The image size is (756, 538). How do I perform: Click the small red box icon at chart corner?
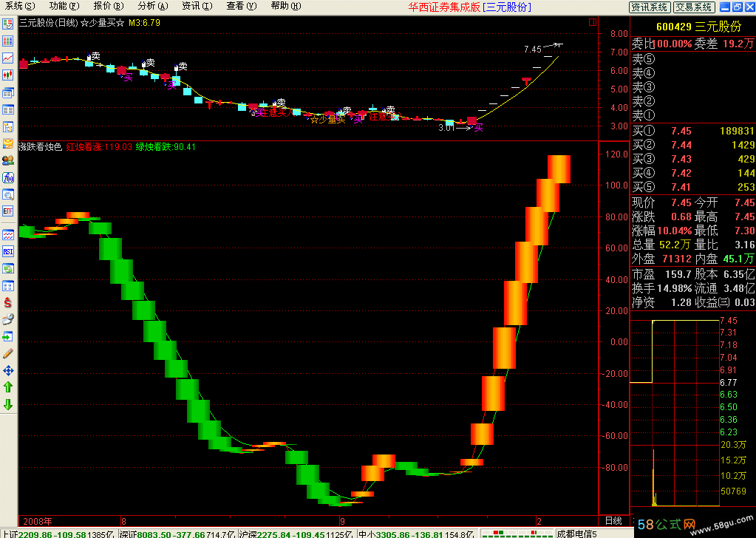tap(593, 22)
